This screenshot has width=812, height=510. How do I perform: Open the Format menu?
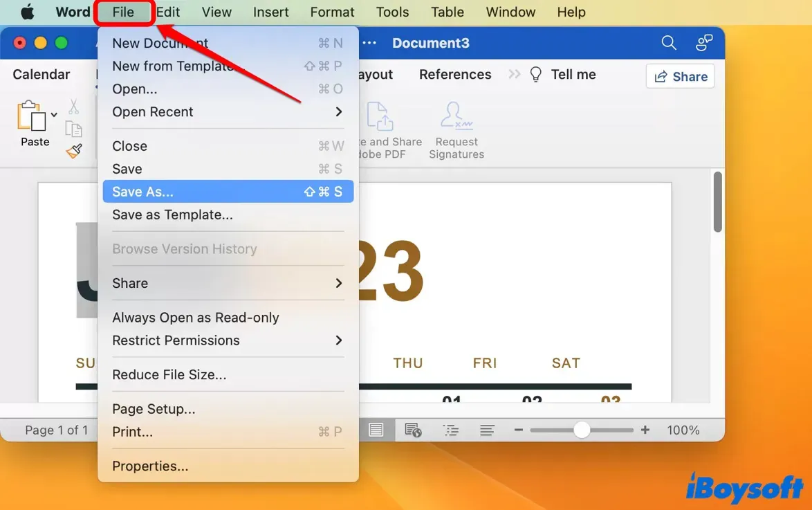click(x=333, y=12)
